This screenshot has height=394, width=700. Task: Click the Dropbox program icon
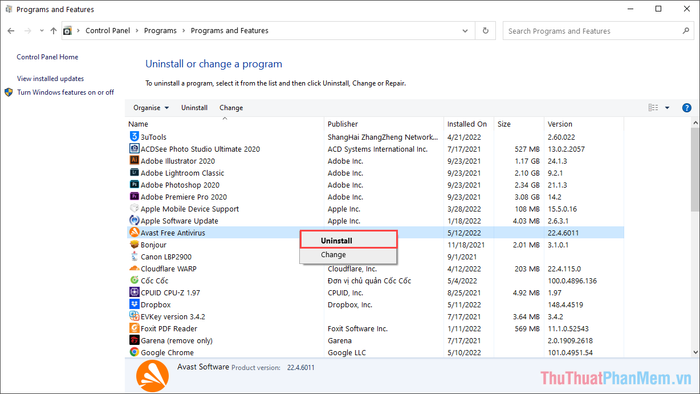click(134, 304)
